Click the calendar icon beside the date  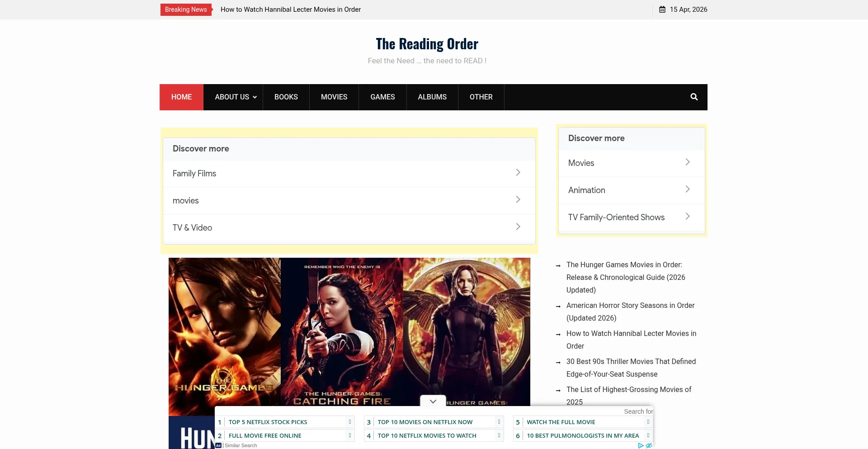coord(662,9)
